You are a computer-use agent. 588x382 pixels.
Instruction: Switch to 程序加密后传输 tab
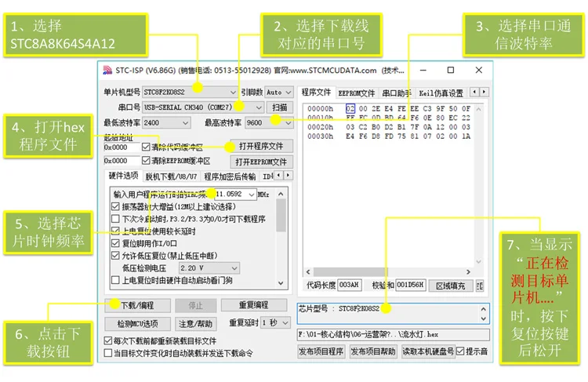pos(230,176)
